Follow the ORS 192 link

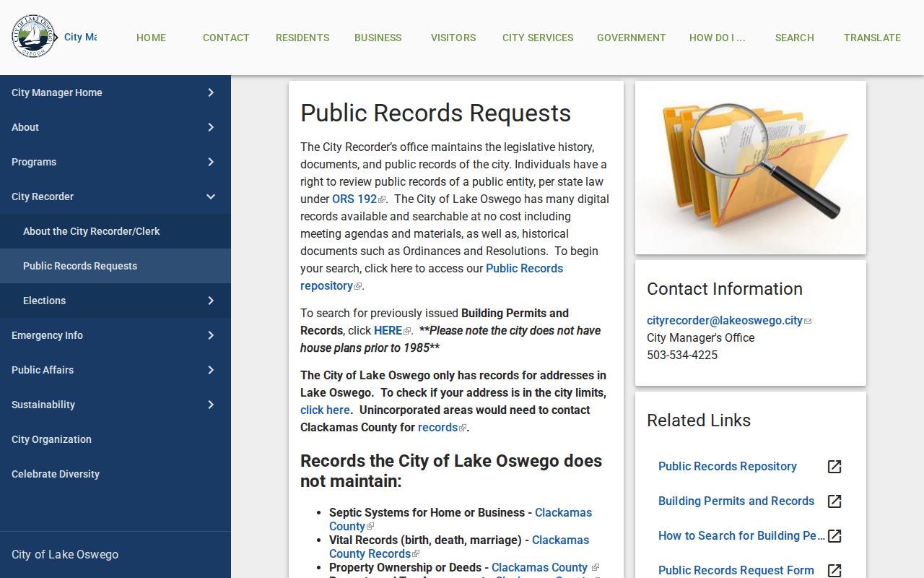pos(354,199)
